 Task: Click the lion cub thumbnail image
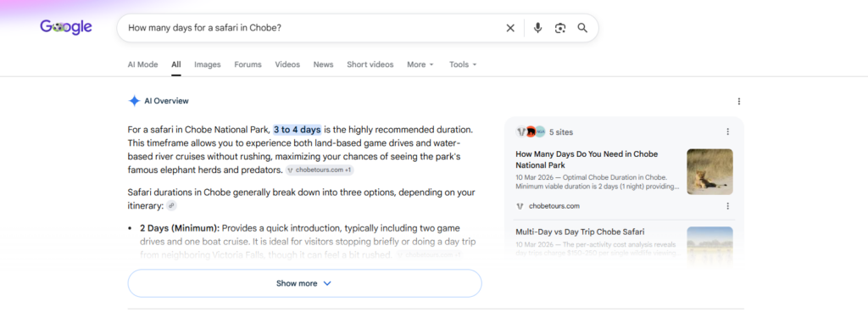709,172
